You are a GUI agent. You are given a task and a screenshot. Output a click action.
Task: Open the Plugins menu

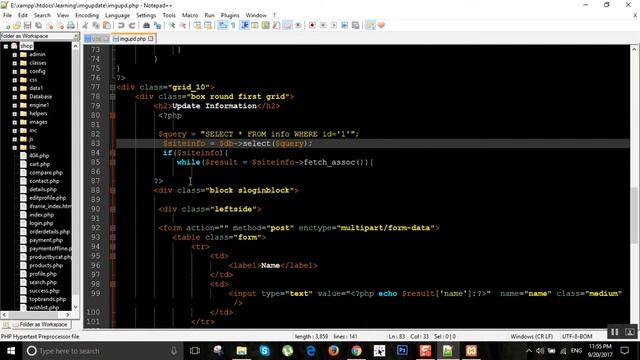230,15
